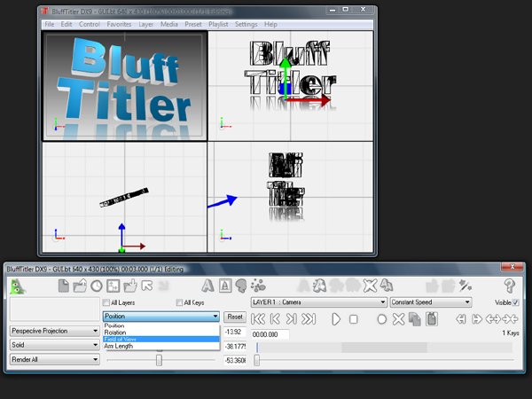Copy the key with the pages icon
532x399 pixels.
point(415,319)
